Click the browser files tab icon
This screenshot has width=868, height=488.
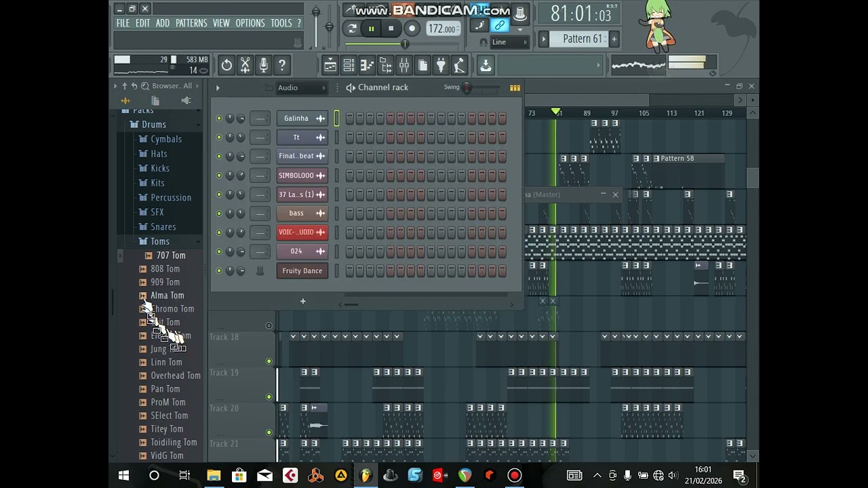pos(155,100)
